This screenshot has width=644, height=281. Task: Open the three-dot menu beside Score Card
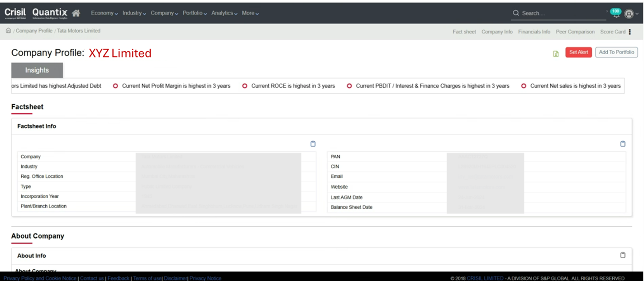point(630,32)
